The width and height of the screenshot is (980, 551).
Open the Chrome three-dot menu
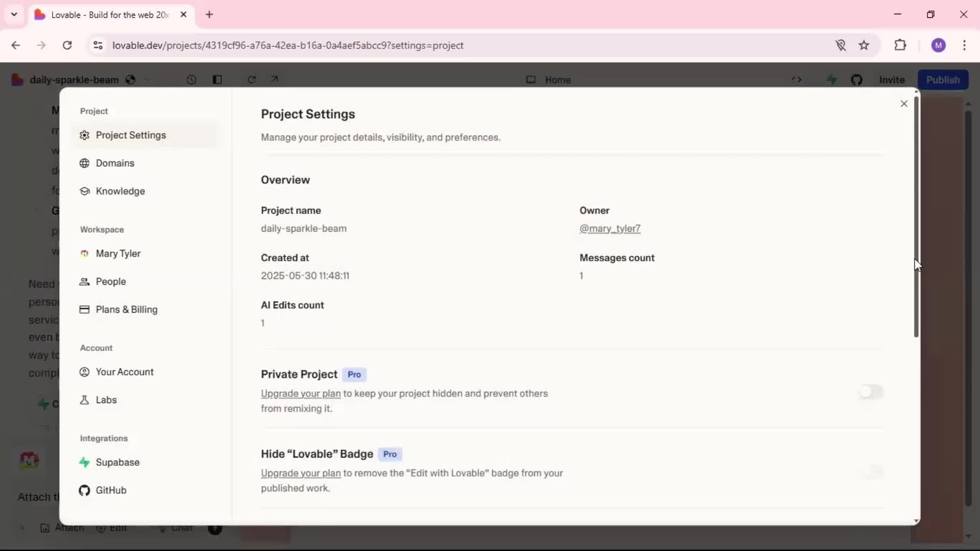(964, 45)
